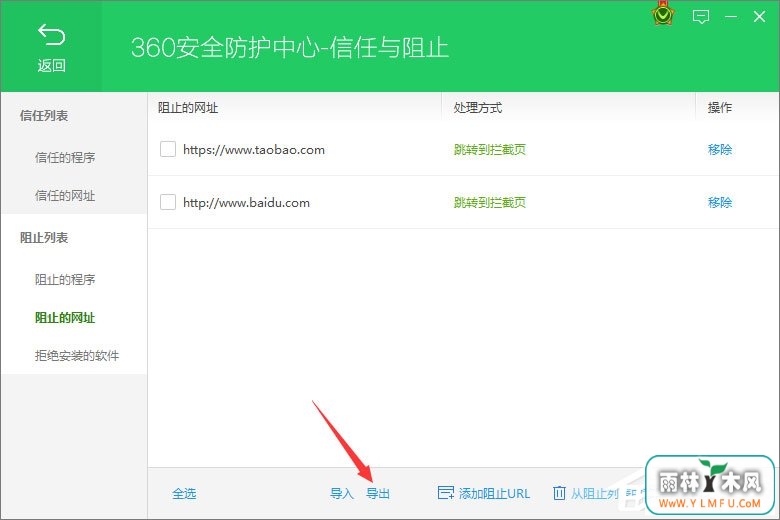Close the 360 protection window
The height and width of the screenshot is (520, 780).
[759, 17]
